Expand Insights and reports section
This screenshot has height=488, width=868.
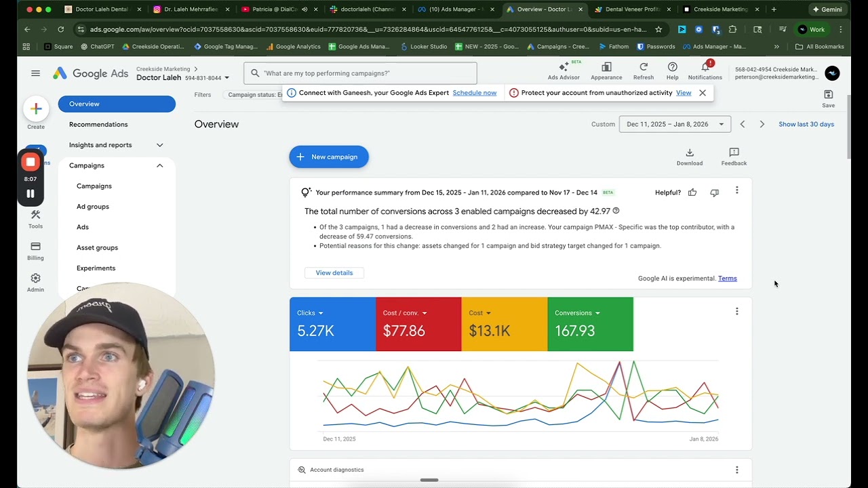[117, 145]
